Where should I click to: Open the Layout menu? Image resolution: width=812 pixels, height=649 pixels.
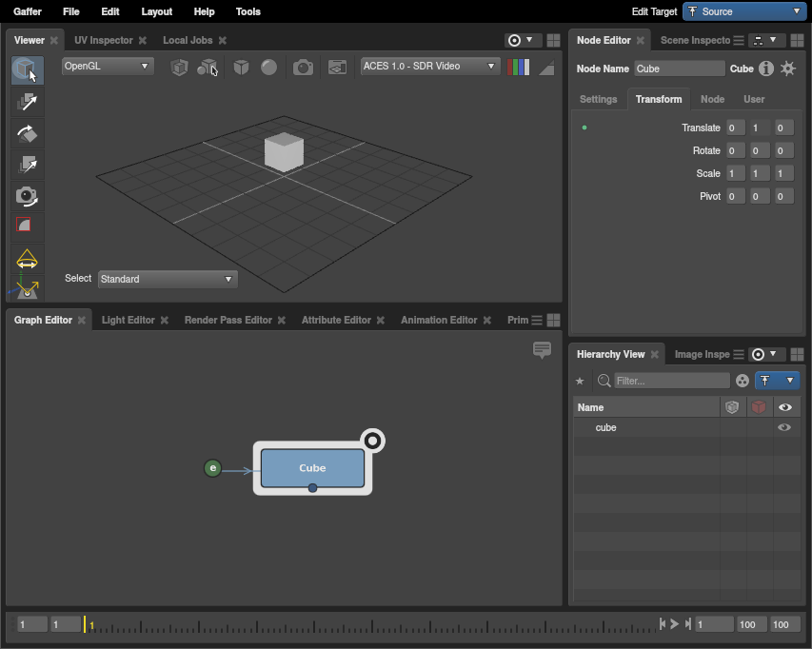pos(156,11)
